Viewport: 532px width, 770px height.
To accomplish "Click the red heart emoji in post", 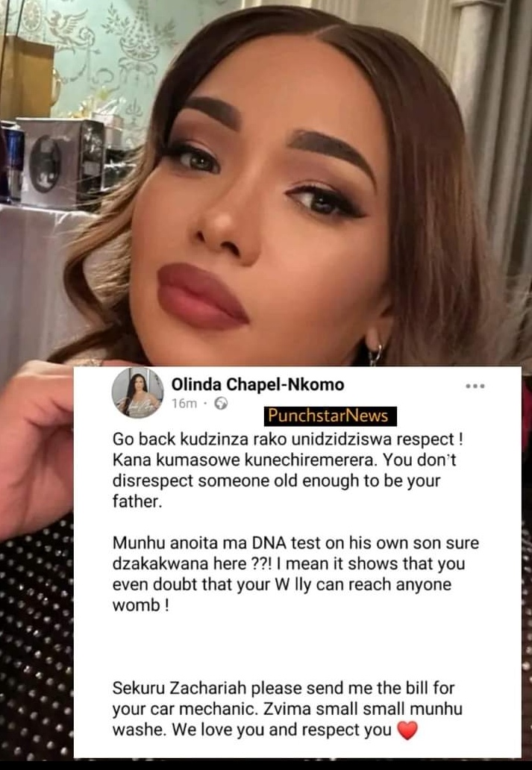I will pyautogui.click(x=407, y=730).
